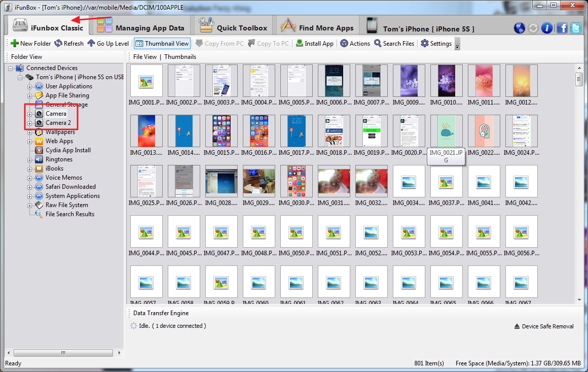Click the Facebook icon in top bar

[x=561, y=28]
